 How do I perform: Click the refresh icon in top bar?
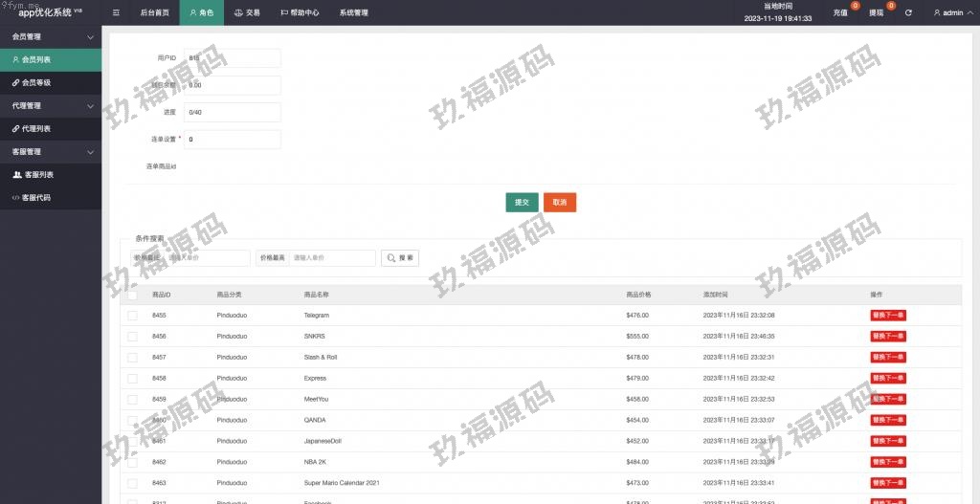pos(908,12)
